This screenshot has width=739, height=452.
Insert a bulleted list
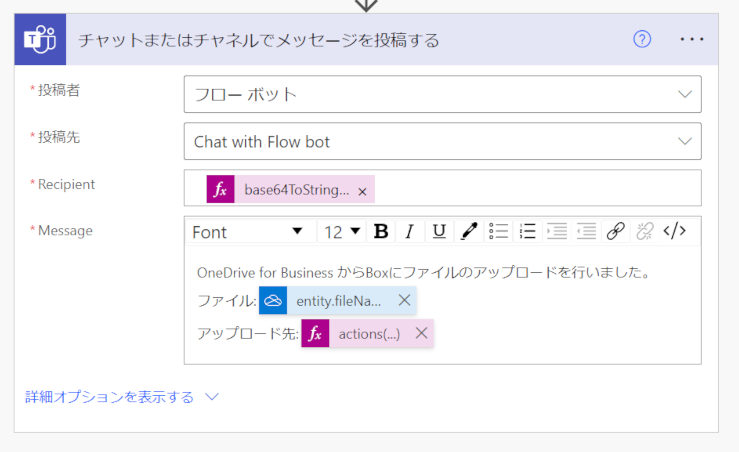click(499, 232)
